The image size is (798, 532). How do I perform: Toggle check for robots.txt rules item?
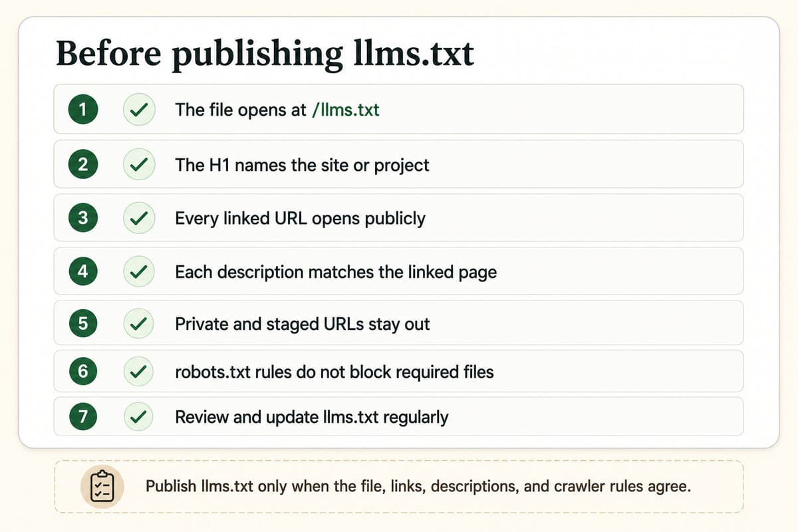139,371
